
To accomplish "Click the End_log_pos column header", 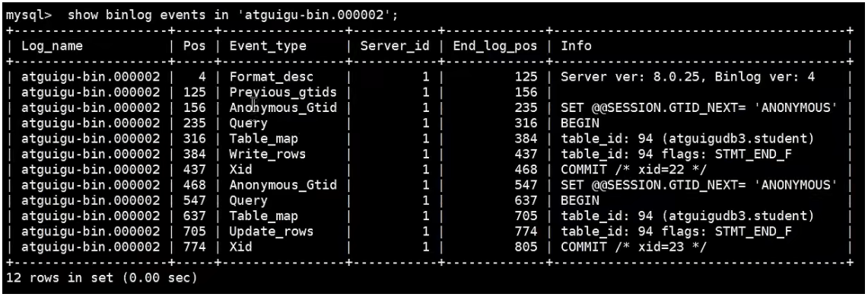I will click(495, 46).
